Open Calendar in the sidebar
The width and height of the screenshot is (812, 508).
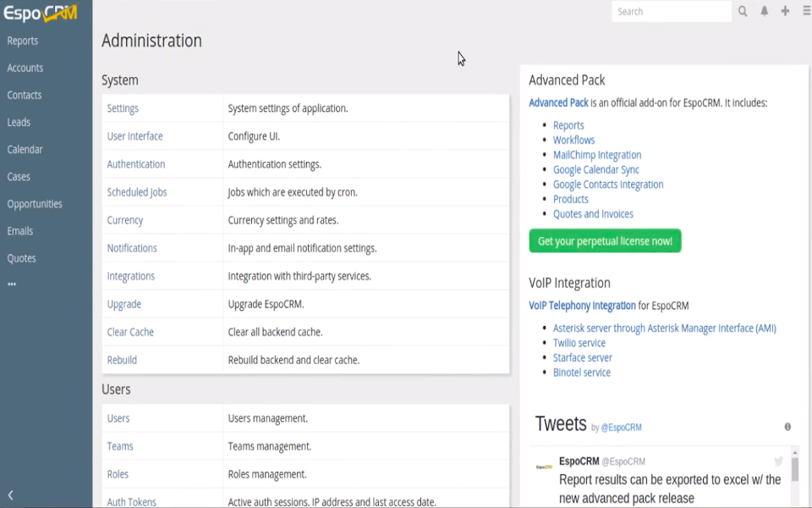25,149
